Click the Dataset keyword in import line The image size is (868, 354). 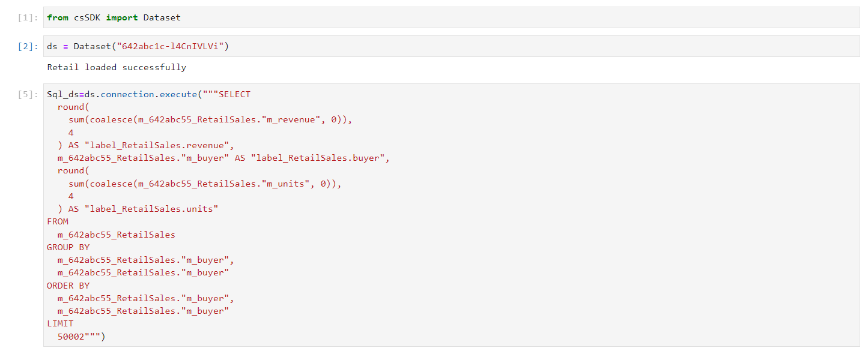pos(162,17)
